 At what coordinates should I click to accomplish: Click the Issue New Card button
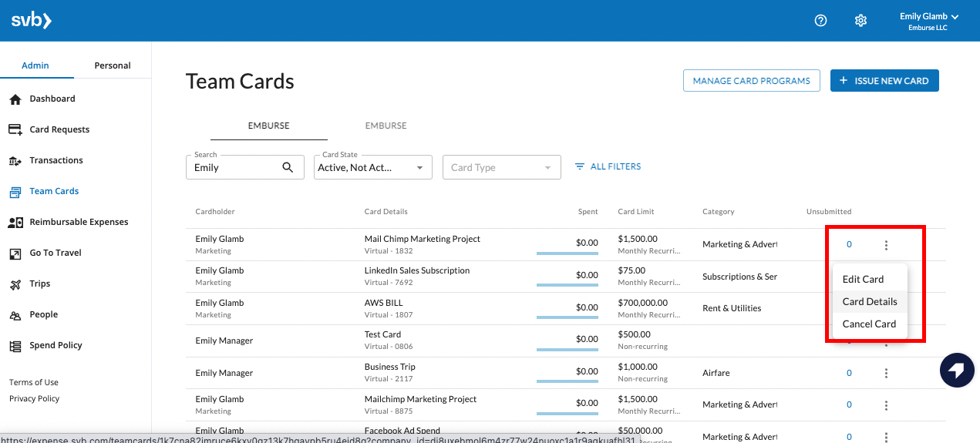tap(884, 81)
